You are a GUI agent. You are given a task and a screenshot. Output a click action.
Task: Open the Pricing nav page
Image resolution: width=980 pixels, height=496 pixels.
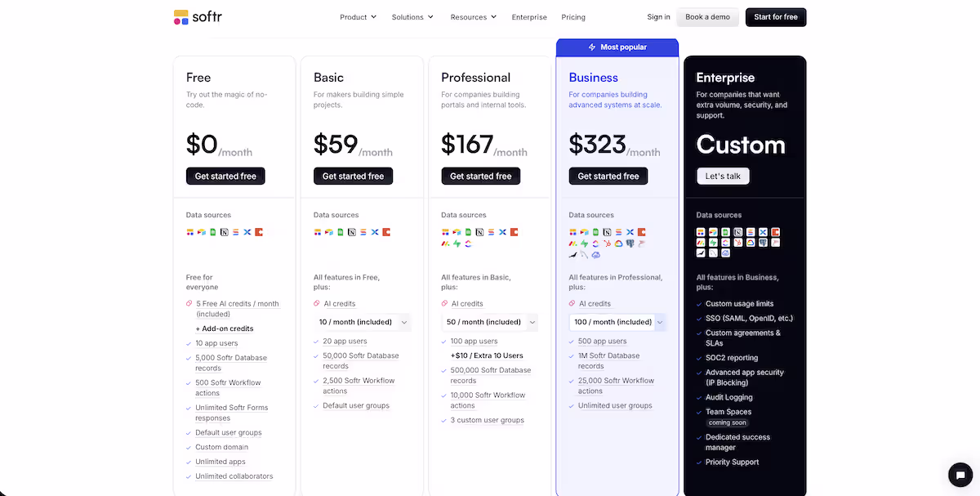(x=573, y=17)
